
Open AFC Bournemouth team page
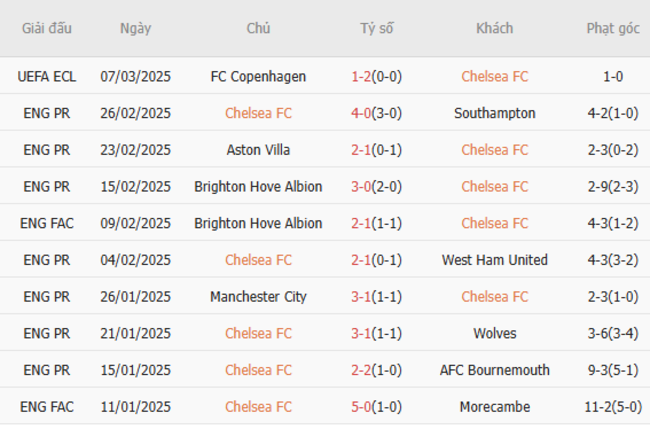point(495,370)
